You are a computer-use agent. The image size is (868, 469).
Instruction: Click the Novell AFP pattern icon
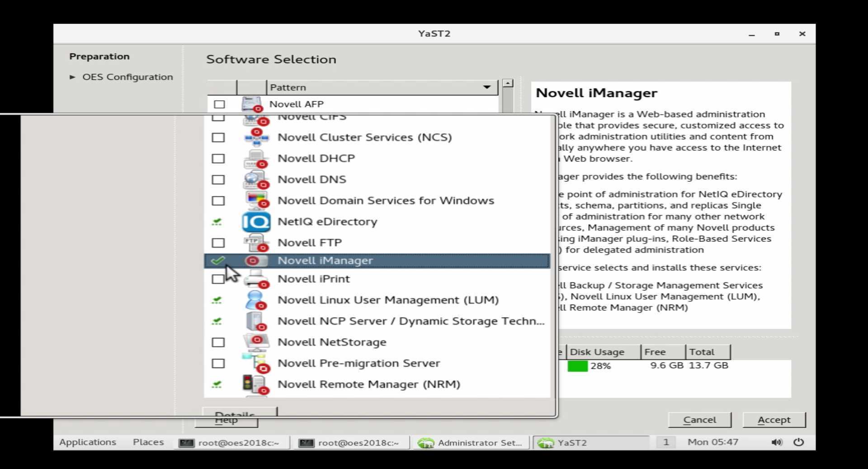252,104
